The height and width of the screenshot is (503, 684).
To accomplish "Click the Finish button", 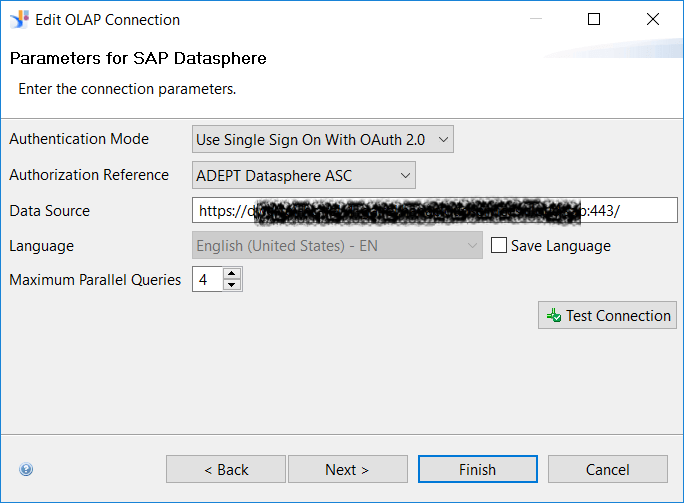I will tap(478, 469).
